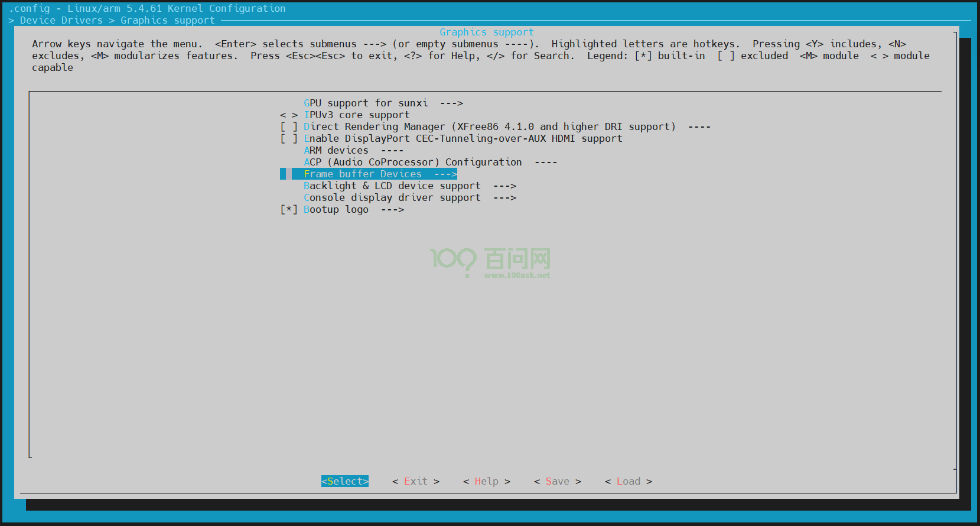This screenshot has height=526, width=980.
Task: Click the arrow after Frame buffer Devices
Action: pyautogui.click(x=445, y=174)
